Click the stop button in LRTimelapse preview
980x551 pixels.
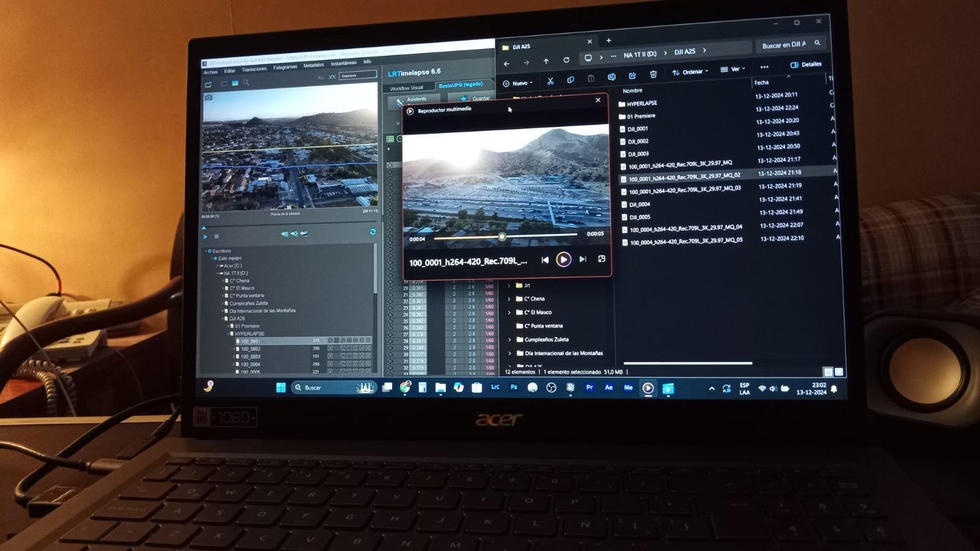(216, 236)
